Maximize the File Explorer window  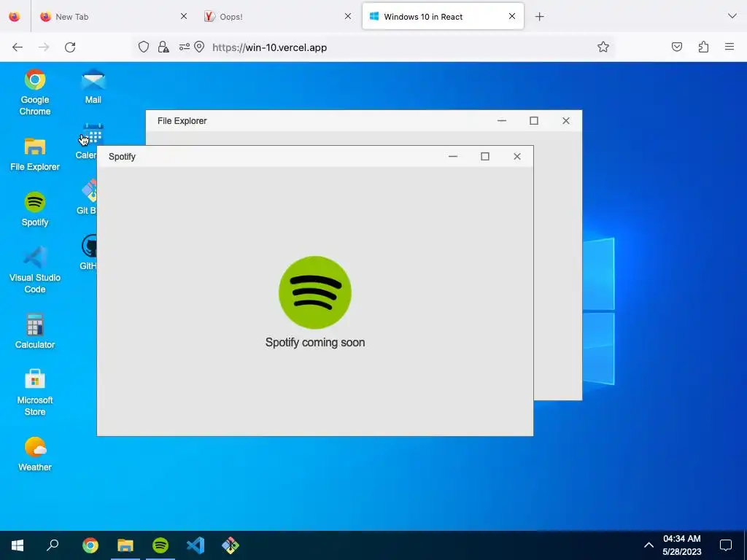click(x=534, y=121)
